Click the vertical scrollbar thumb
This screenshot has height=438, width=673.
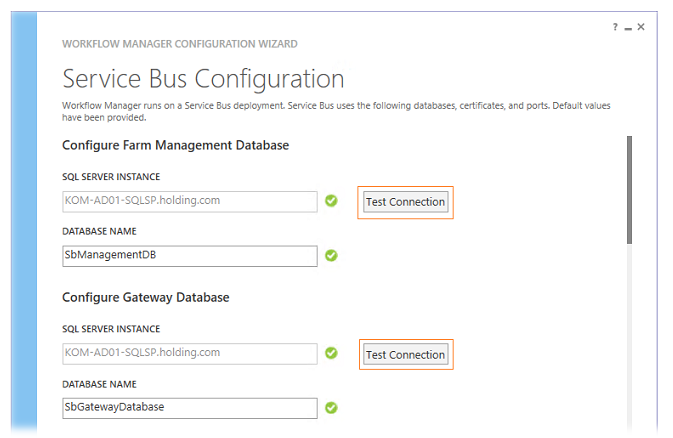pos(629,190)
